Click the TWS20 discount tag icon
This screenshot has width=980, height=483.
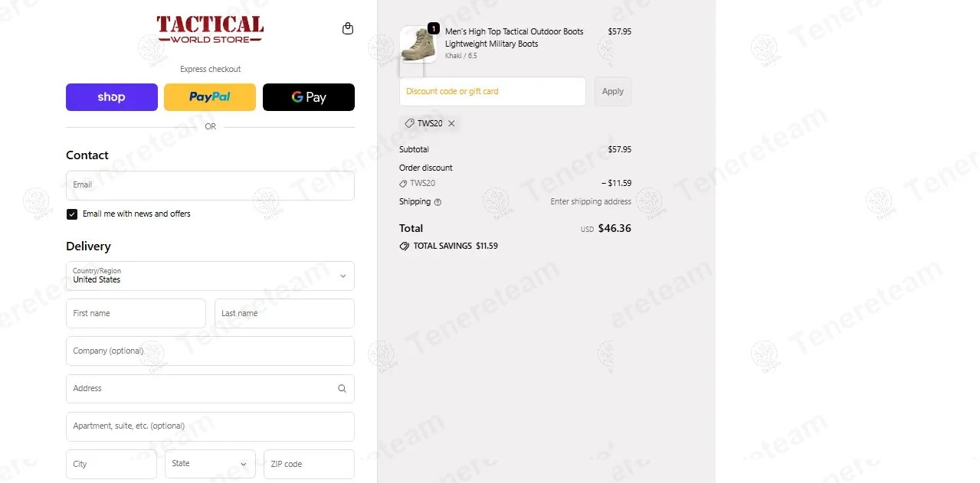click(410, 123)
